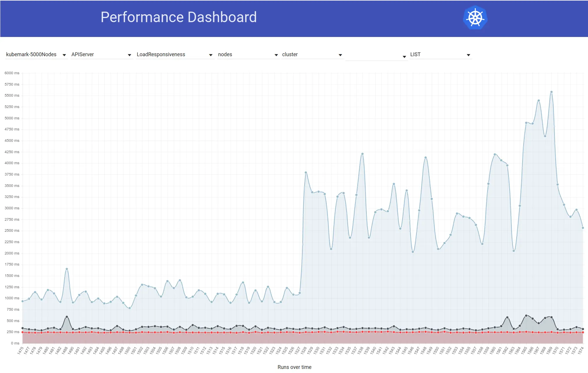Click the last blue point at run 1574

(x=583, y=228)
